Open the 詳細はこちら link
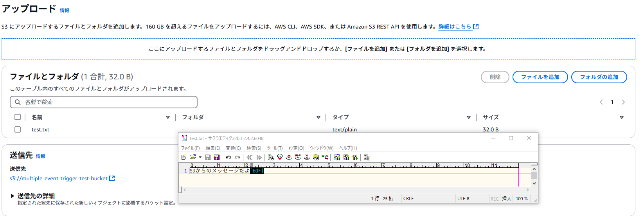This screenshot has height=219, width=644. [x=459, y=27]
